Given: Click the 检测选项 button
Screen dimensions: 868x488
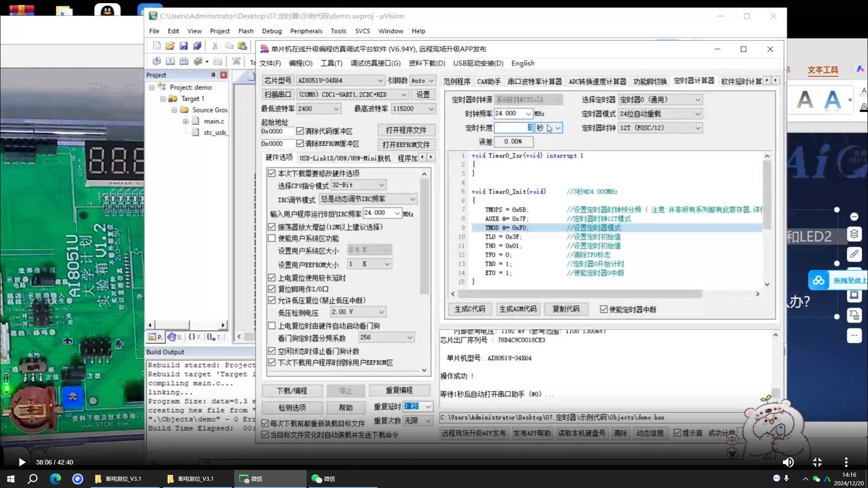Looking at the screenshot, I should [x=292, y=408].
